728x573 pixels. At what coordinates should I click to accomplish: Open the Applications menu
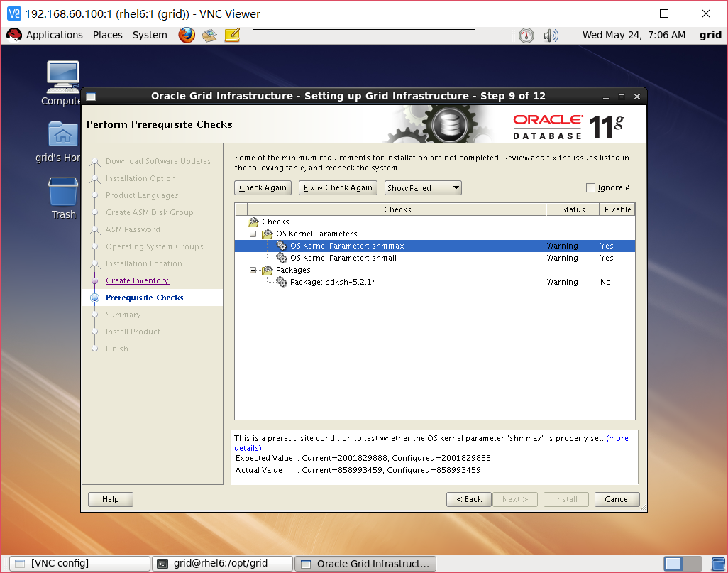tap(55, 34)
